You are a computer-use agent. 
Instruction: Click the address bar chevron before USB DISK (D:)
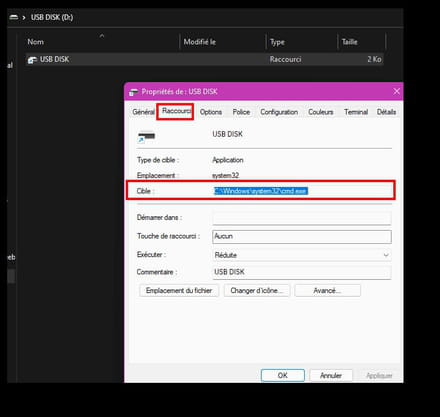click(24, 17)
